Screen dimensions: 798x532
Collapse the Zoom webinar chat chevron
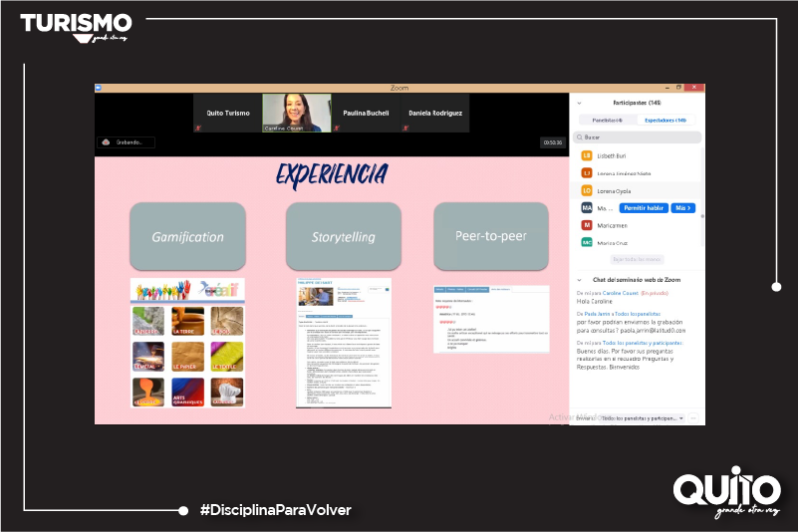579,280
